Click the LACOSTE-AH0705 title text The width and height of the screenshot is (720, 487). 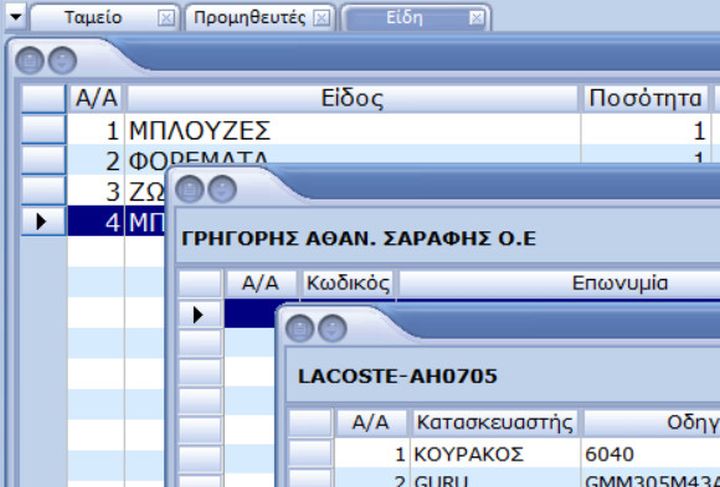(398, 376)
